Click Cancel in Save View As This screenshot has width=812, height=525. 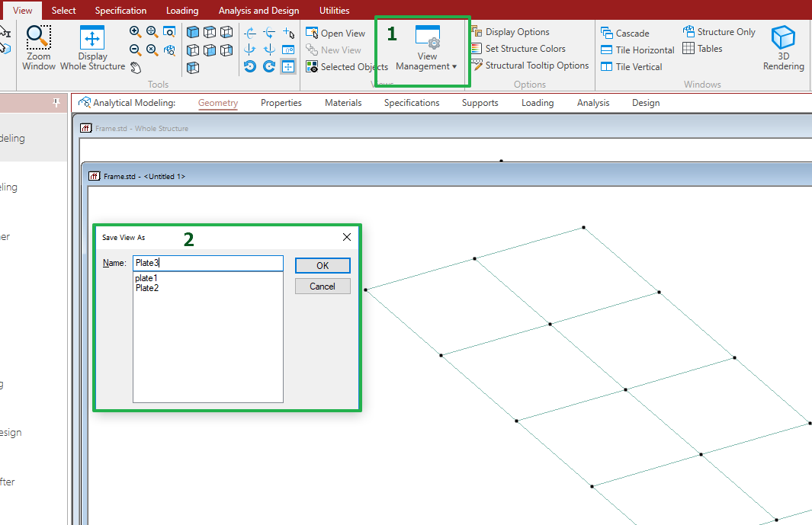click(323, 287)
